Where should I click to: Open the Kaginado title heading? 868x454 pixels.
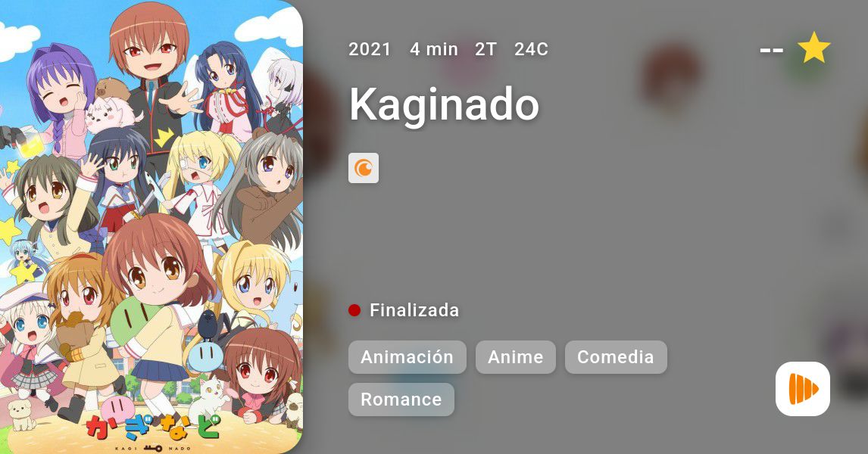[x=444, y=105]
